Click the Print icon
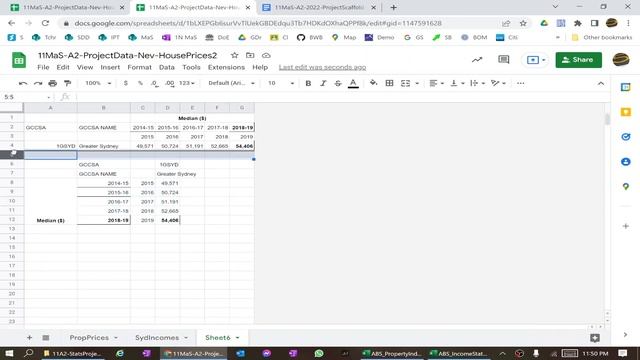640x360 pixels. coord(53,83)
